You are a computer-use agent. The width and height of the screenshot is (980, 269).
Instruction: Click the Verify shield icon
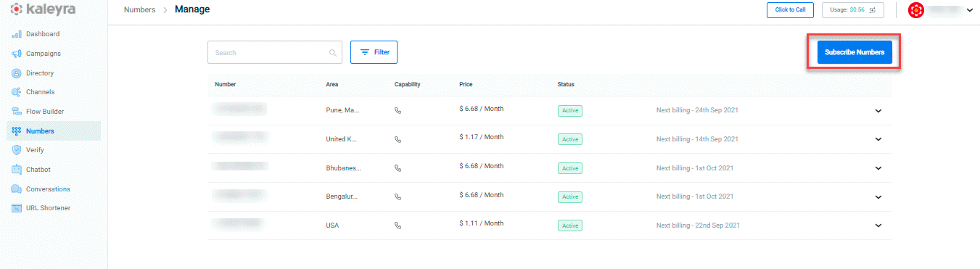tap(17, 150)
